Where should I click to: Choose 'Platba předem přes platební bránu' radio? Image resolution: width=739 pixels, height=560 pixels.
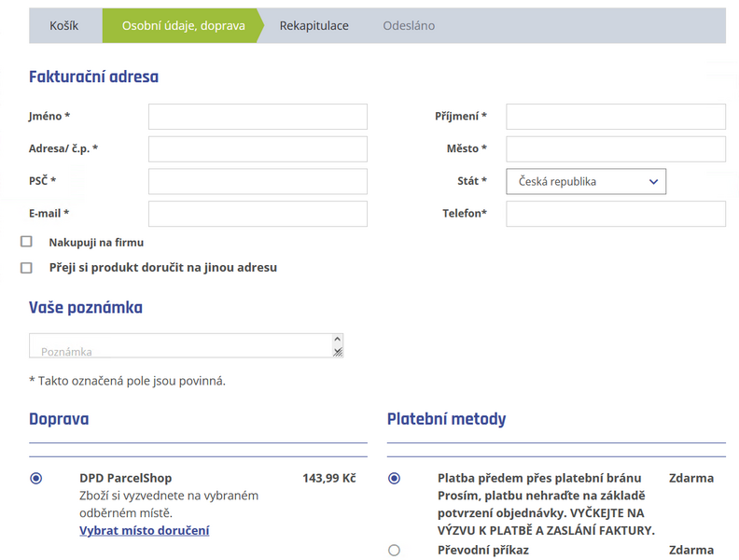(394, 478)
